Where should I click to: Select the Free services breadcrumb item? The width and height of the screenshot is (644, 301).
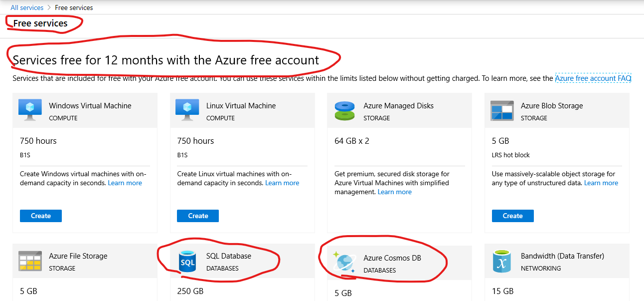point(74,7)
